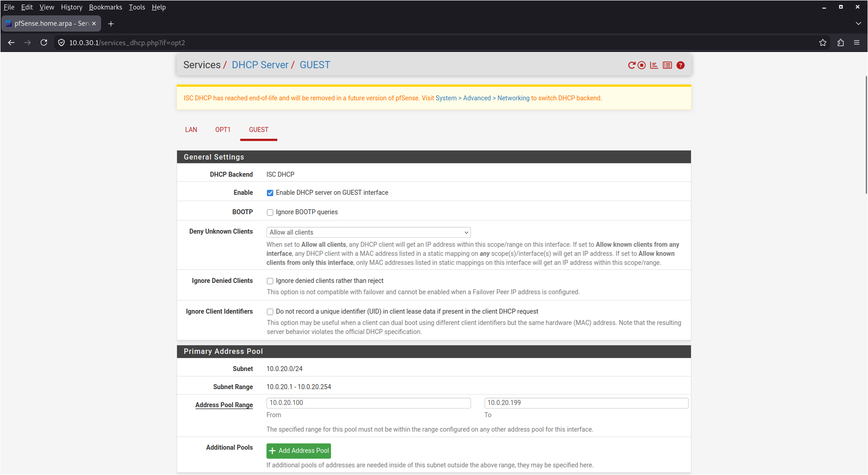Open the DHCP status chart icon

tap(654, 65)
